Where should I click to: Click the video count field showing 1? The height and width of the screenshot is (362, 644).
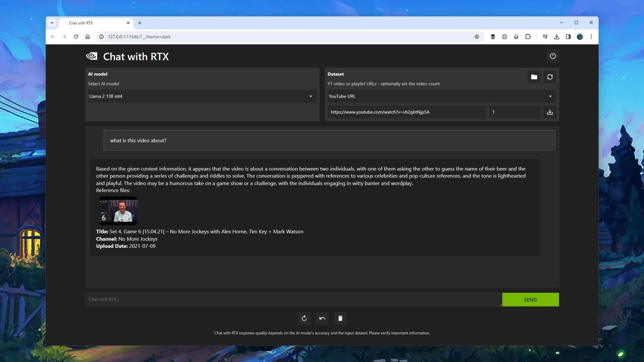click(514, 112)
